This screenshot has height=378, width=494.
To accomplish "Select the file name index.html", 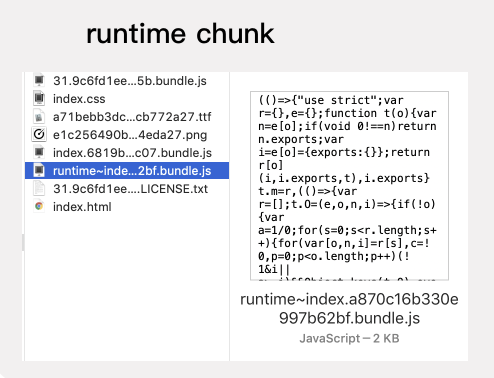I will point(82,207).
